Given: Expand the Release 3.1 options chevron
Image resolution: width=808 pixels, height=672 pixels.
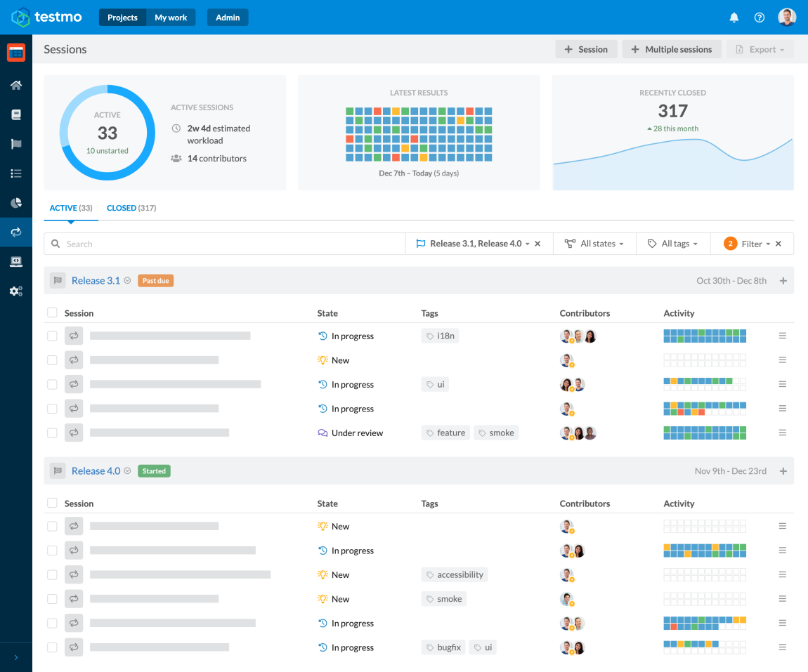Looking at the screenshot, I should [x=127, y=281].
